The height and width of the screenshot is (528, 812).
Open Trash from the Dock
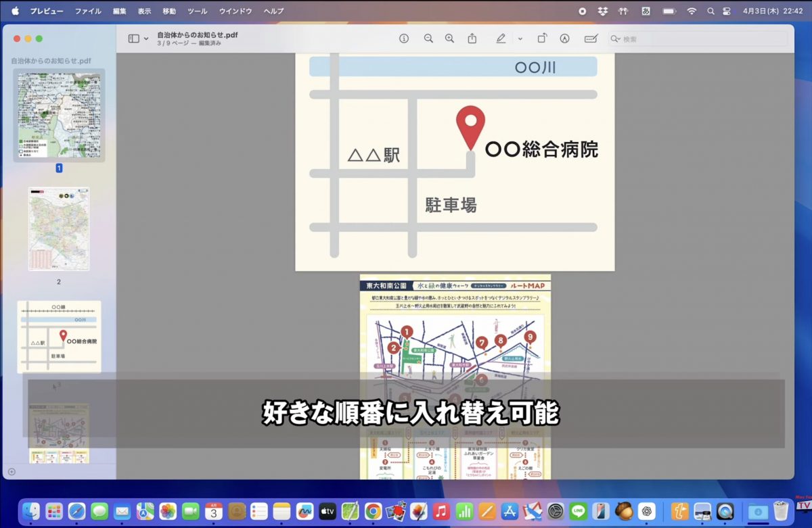coord(781,511)
